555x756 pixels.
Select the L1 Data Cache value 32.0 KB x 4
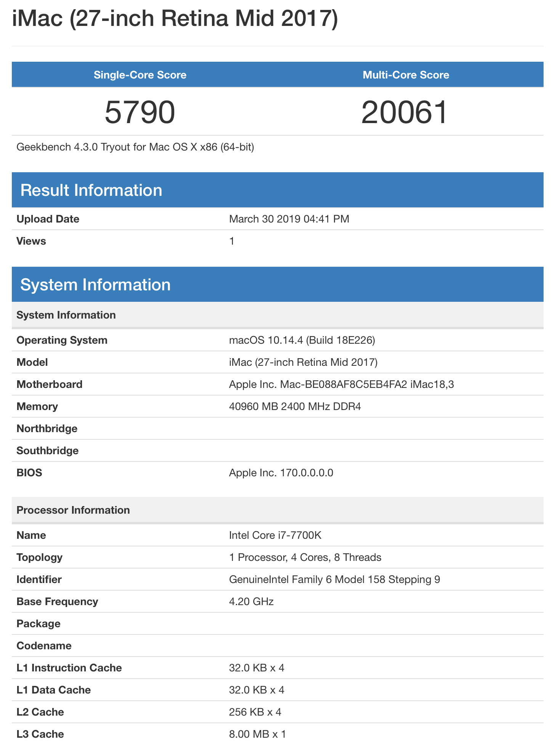[257, 690]
